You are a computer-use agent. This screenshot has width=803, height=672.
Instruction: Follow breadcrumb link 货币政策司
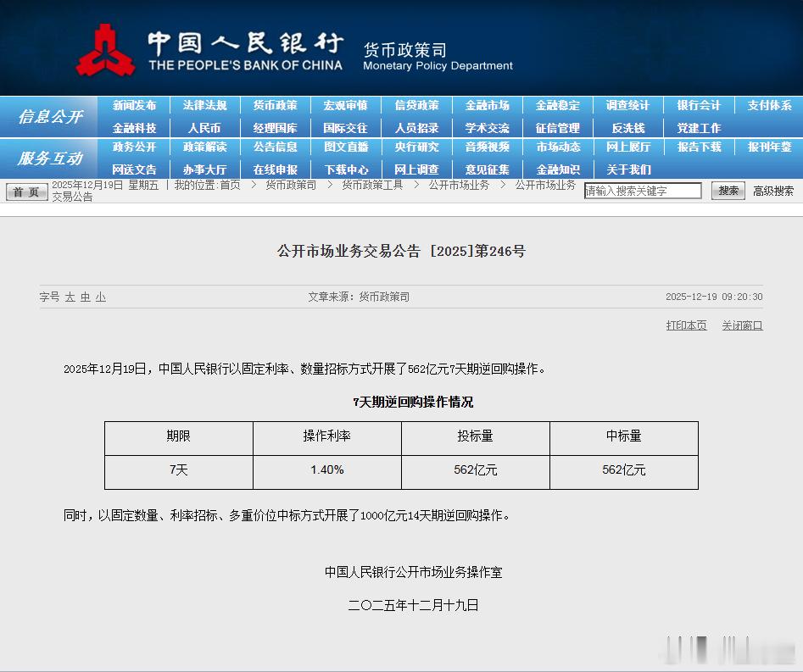[291, 185]
